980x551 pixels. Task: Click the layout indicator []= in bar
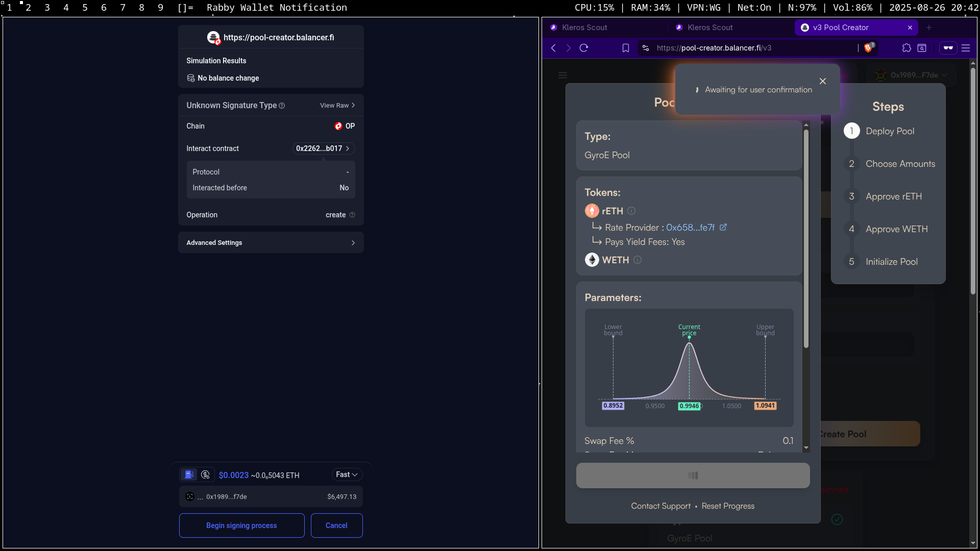coord(185,8)
